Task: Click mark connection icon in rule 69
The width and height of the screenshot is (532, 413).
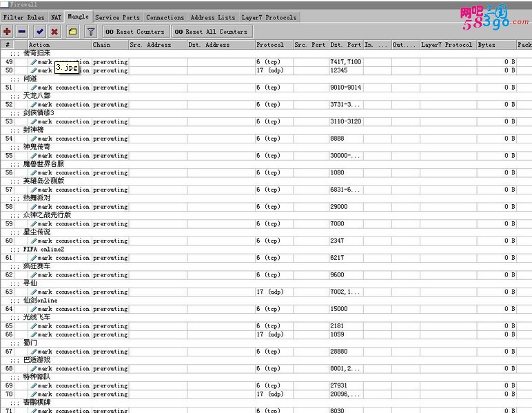Action: coord(33,385)
